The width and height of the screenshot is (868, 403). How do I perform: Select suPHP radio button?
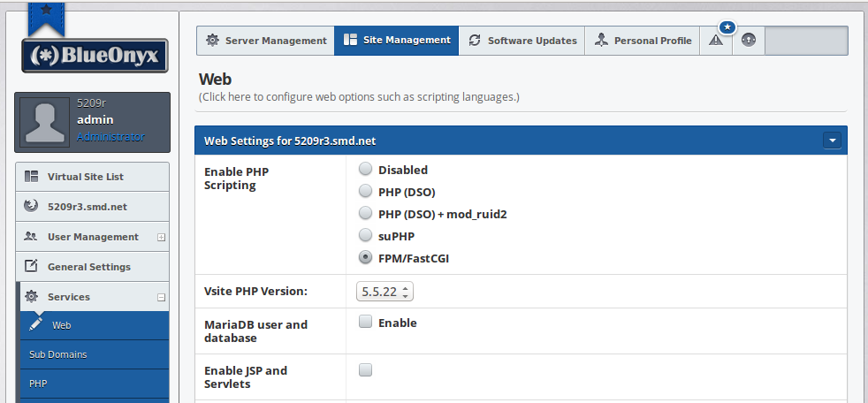[365, 235]
